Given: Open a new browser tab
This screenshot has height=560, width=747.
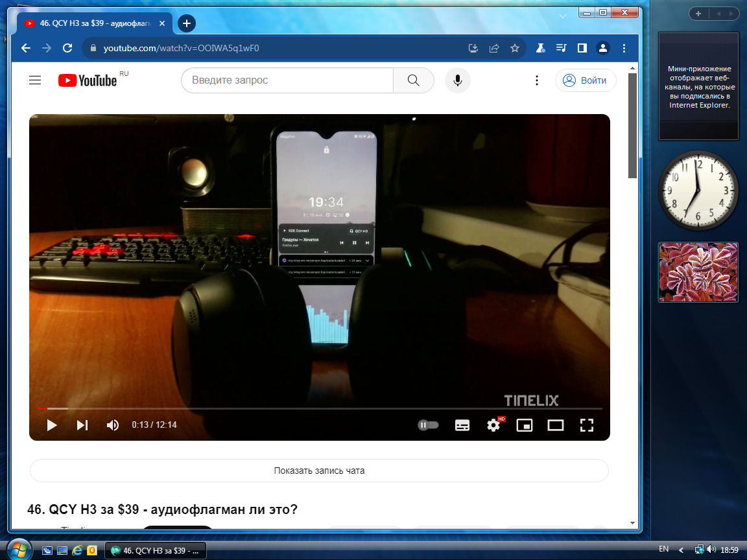Looking at the screenshot, I should click(x=187, y=24).
